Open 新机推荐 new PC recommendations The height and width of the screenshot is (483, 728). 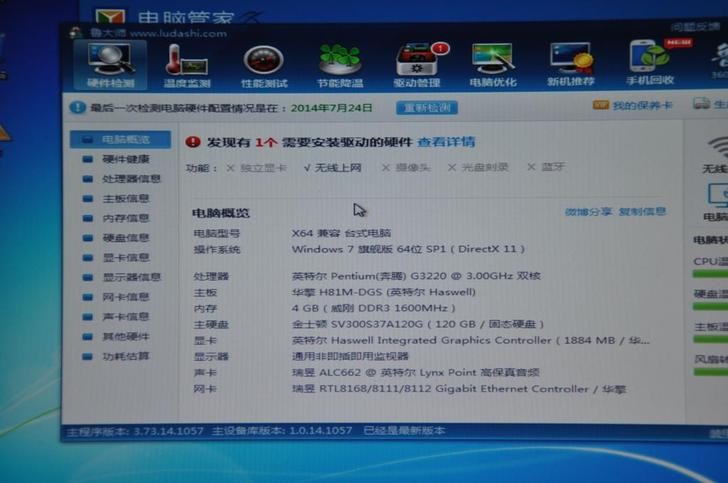point(571,64)
